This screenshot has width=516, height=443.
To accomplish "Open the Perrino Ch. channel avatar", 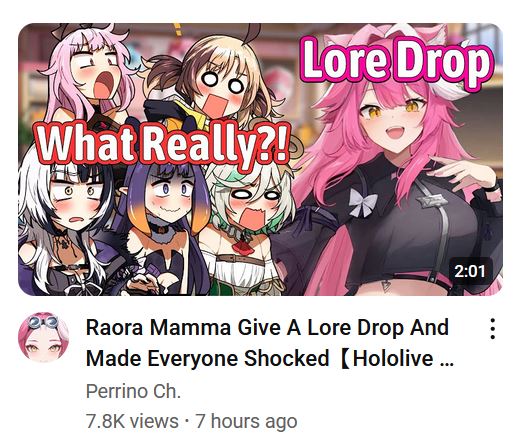I will (x=43, y=337).
